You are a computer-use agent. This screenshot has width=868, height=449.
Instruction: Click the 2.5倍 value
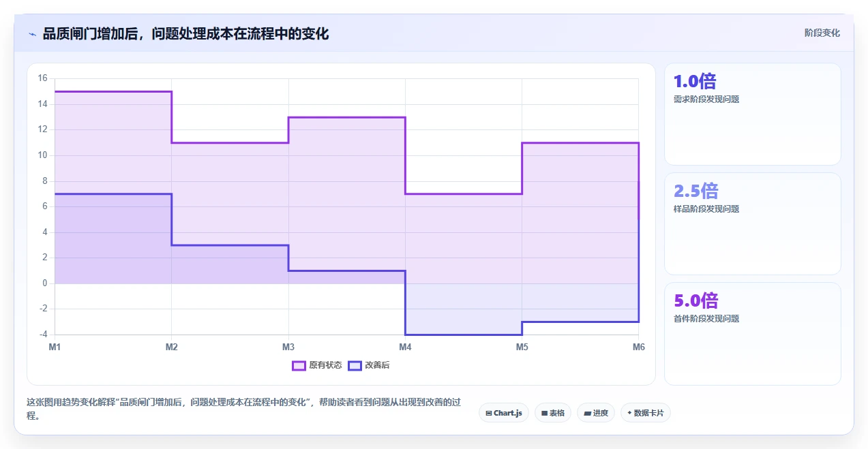tap(695, 191)
